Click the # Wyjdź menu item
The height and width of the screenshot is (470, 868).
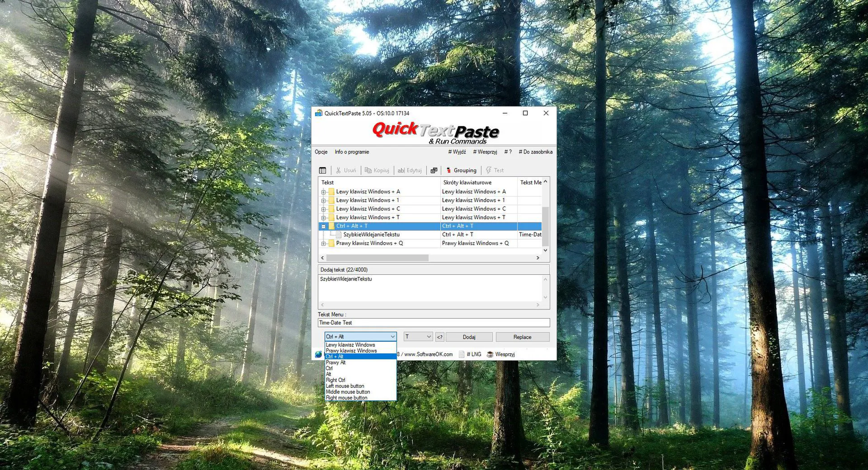coord(457,152)
